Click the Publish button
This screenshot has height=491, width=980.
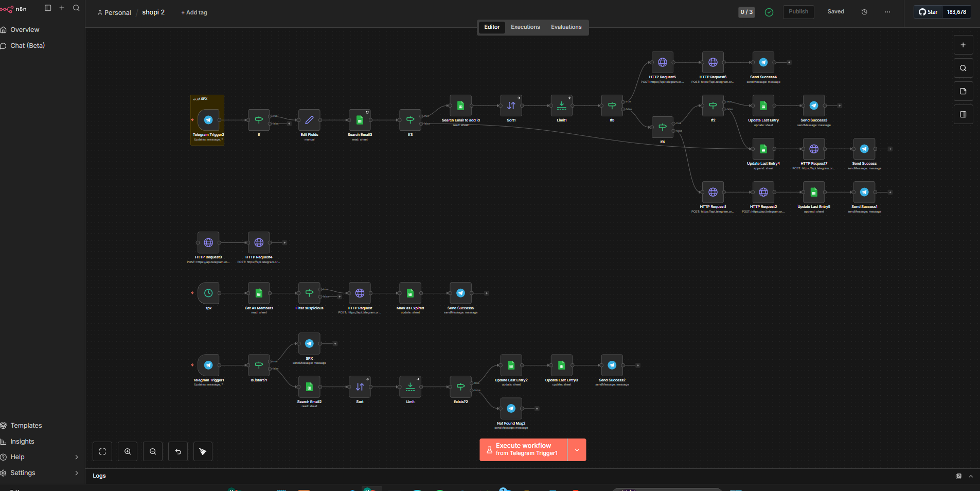(x=798, y=12)
